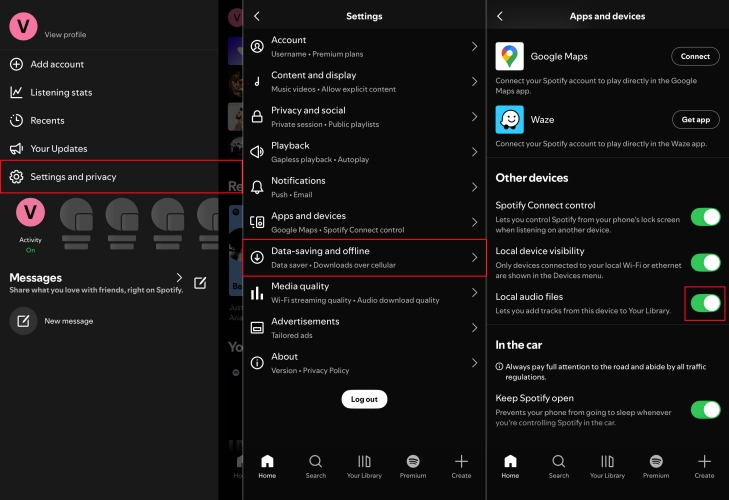This screenshot has width=729, height=500.
Task: Open Home tab in Apps and devices screen
Action: (510, 467)
